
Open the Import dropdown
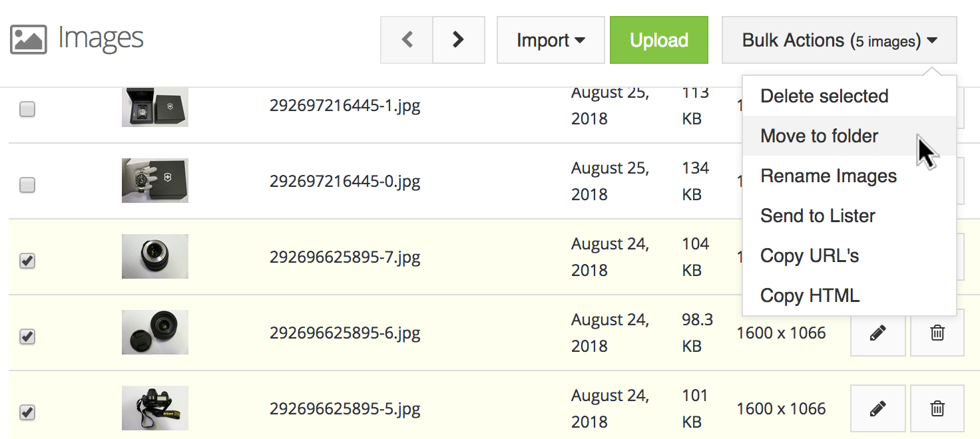(x=551, y=40)
